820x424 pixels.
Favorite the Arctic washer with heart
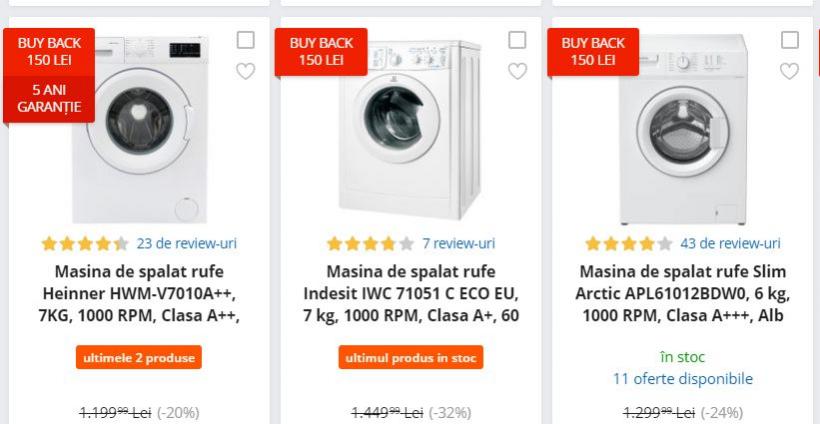point(789,71)
